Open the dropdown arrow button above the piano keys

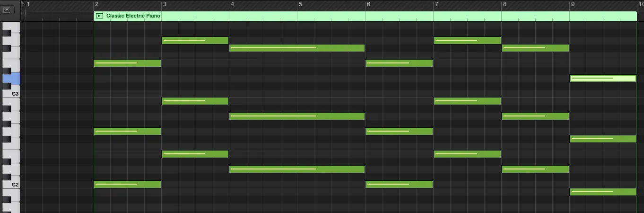7,9
